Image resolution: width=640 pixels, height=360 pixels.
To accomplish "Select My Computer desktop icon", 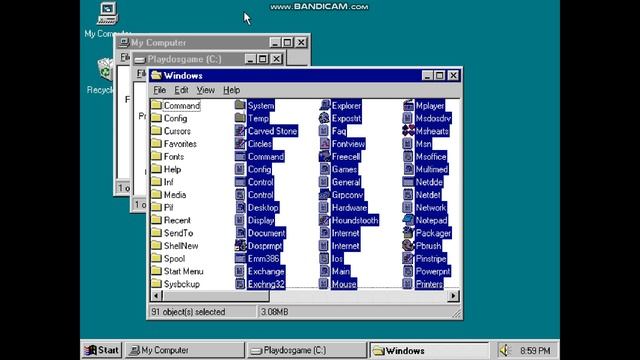I will (x=107, y=13).
